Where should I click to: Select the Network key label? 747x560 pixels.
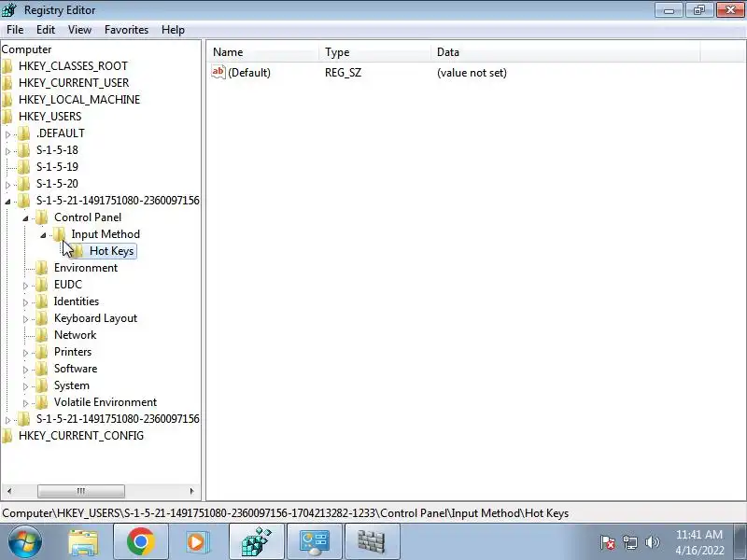(76, 335)
